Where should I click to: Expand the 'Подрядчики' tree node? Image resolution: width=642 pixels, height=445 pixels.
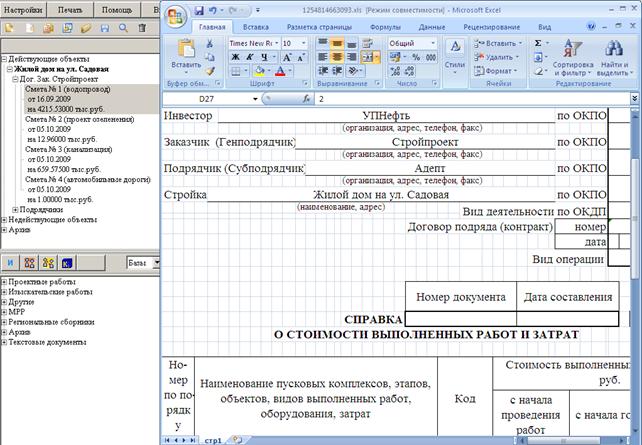[15, 210]
